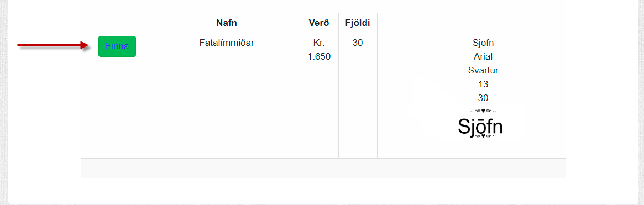Click the empty header cell above Finna
Image resolution: width=644 pixels, height=205 pixels.
click(117, 23)
